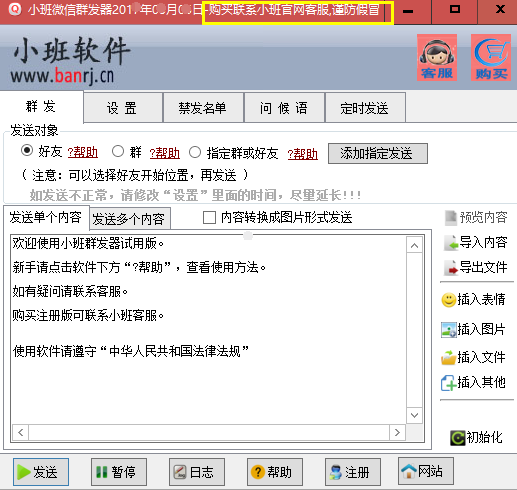Insert a picture with 插入图片
This screenshot has width=517, height=490.
[473, 329]
